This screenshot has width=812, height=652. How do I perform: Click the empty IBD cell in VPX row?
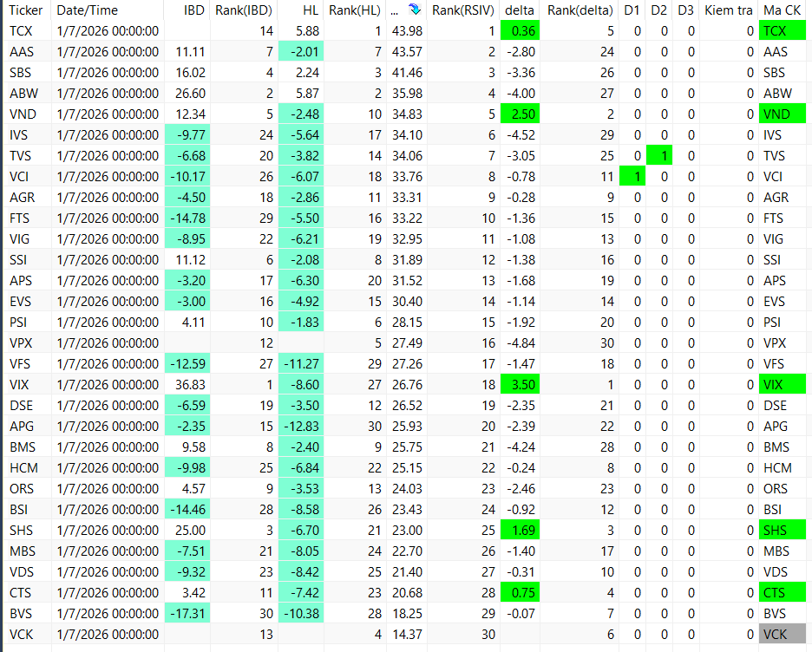[187, 343]
